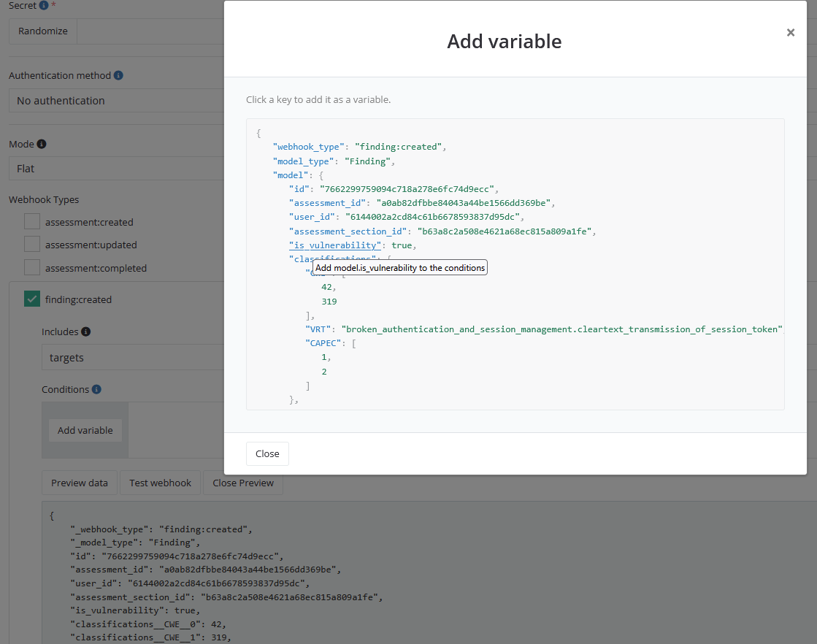817x644 pixels.
Task: Click the Close button in dialog
Action: [267, 454]
